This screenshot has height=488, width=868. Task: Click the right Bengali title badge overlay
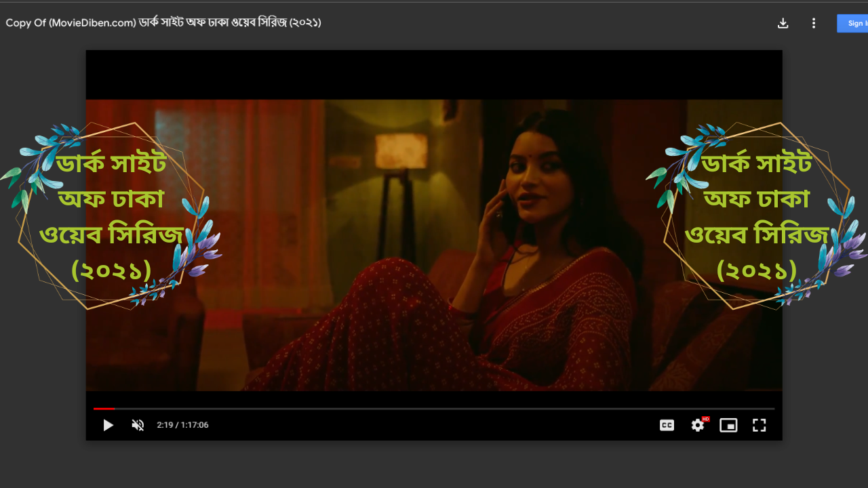[756, 217]
